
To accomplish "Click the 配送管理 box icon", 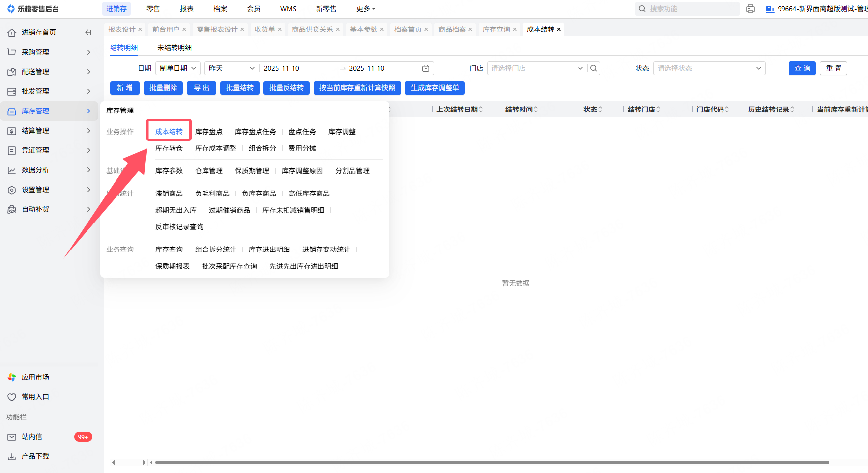I will 12,72.
